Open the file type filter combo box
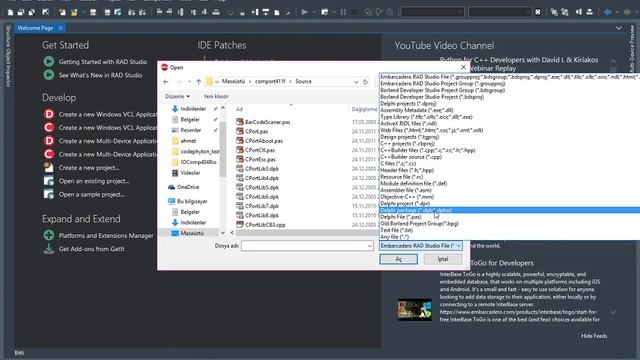Viewport: 640px width, 360px height. [x=421, y=246]
